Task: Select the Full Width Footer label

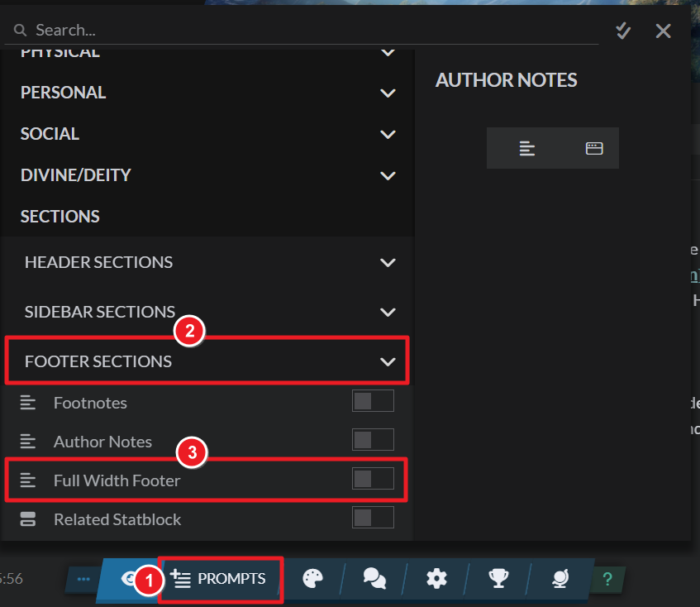Action: (x=117, y=480)
